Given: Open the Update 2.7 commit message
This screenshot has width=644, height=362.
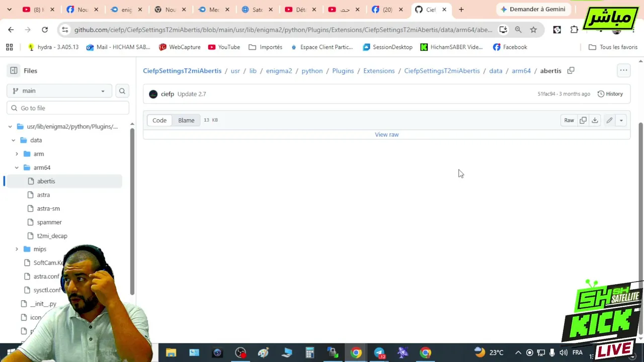Looking at the screenshot, I should (192, 94).
